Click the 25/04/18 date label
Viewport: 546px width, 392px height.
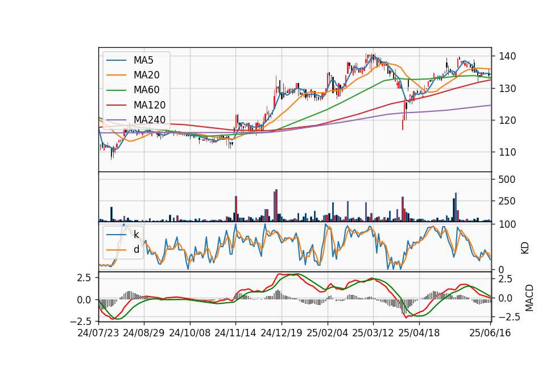click(419, 333)
